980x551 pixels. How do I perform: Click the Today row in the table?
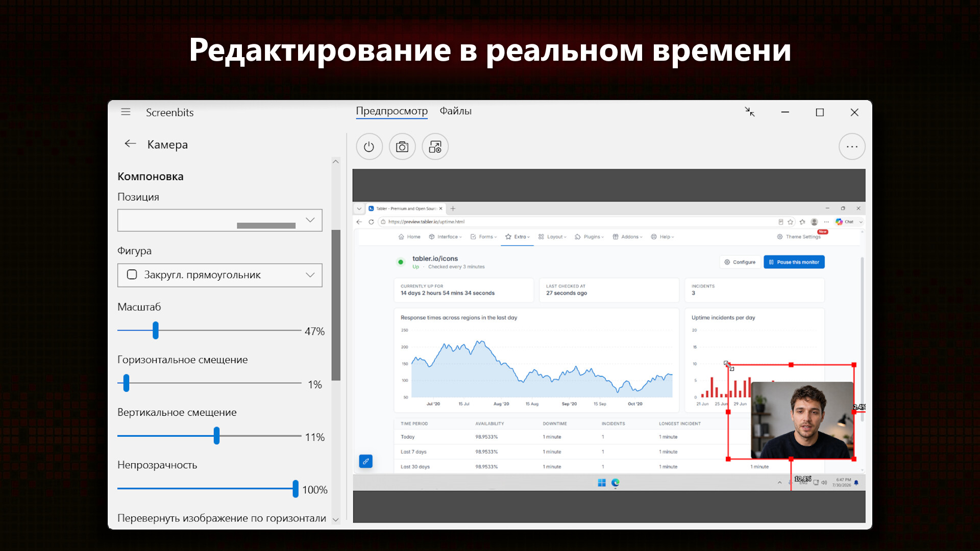(561, 437)
